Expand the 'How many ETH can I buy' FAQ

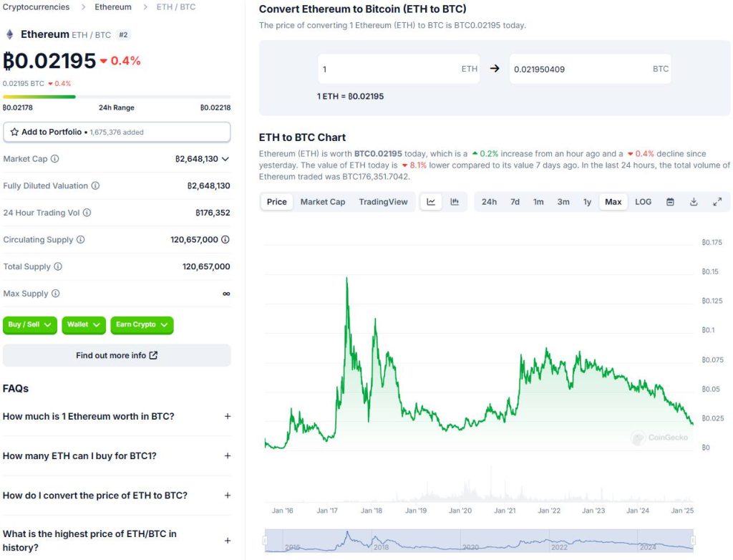pyautogui.click(x=228, y=456)
